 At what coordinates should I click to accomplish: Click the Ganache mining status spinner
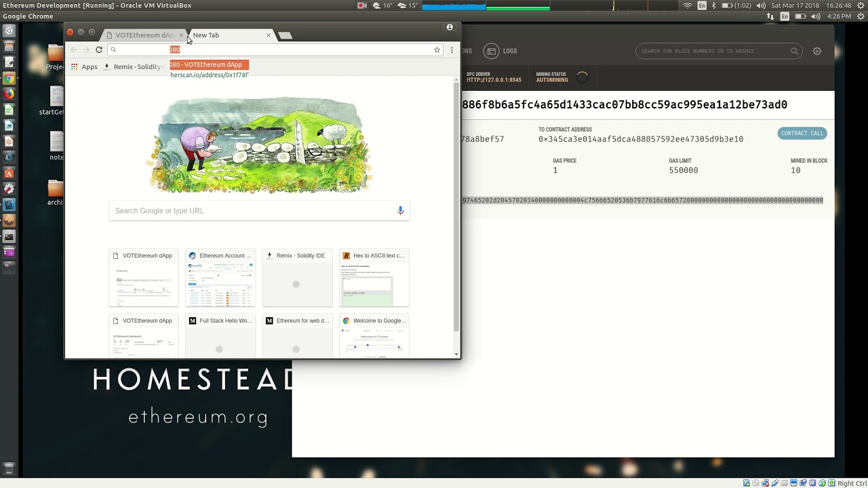click(x=582, y=77)
